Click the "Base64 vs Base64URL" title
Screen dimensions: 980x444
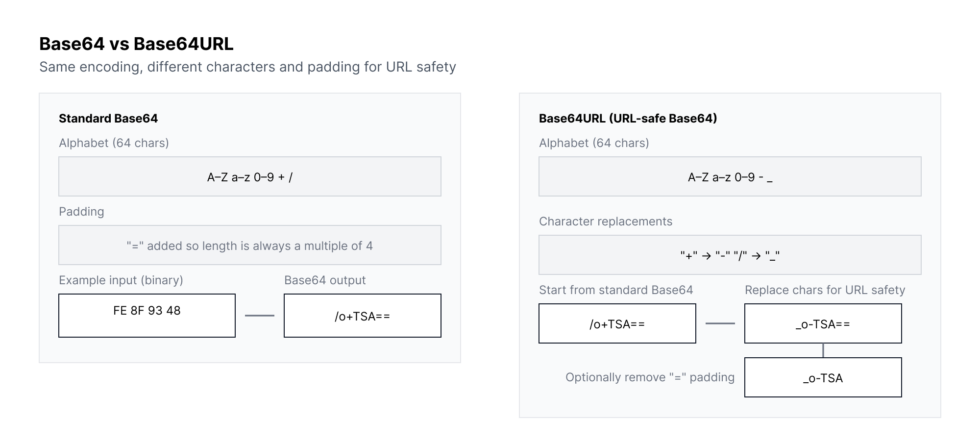pyautogui.click(x=136, y=44)
